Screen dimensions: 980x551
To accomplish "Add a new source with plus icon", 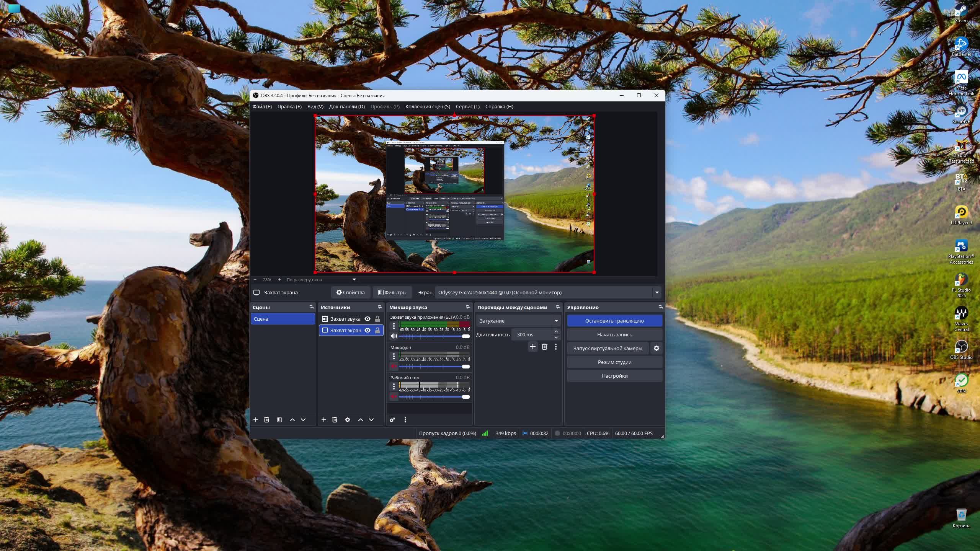I will 323,420.
